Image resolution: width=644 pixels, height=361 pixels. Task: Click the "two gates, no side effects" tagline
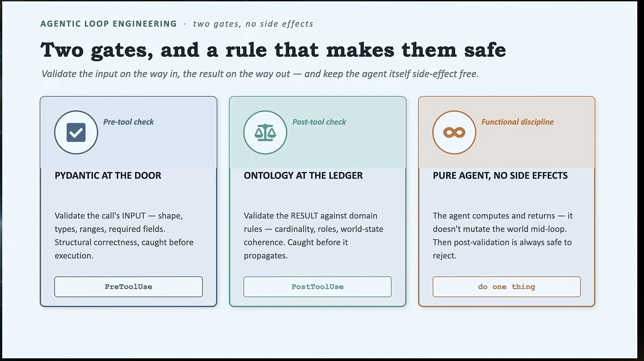(253, 24)
